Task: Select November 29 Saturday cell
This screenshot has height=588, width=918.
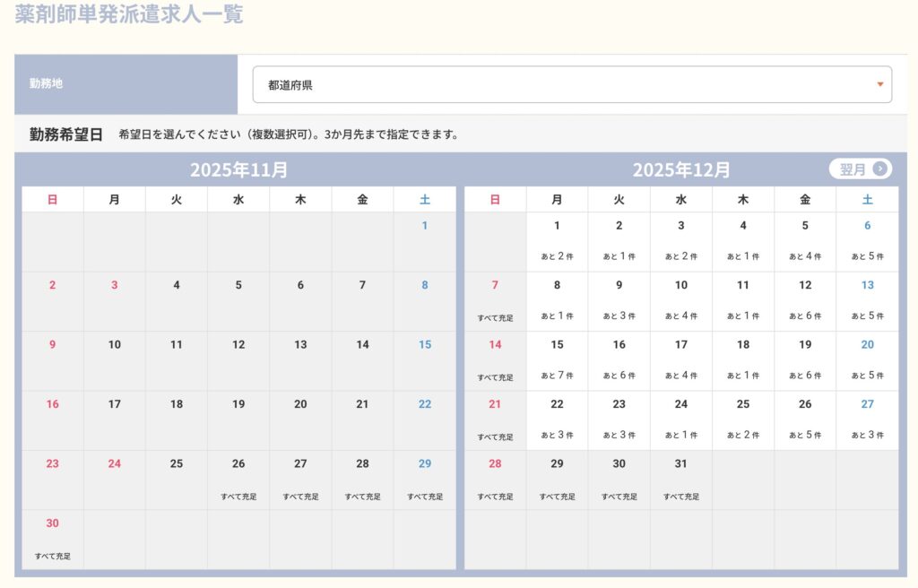Action: coord(425,480)
